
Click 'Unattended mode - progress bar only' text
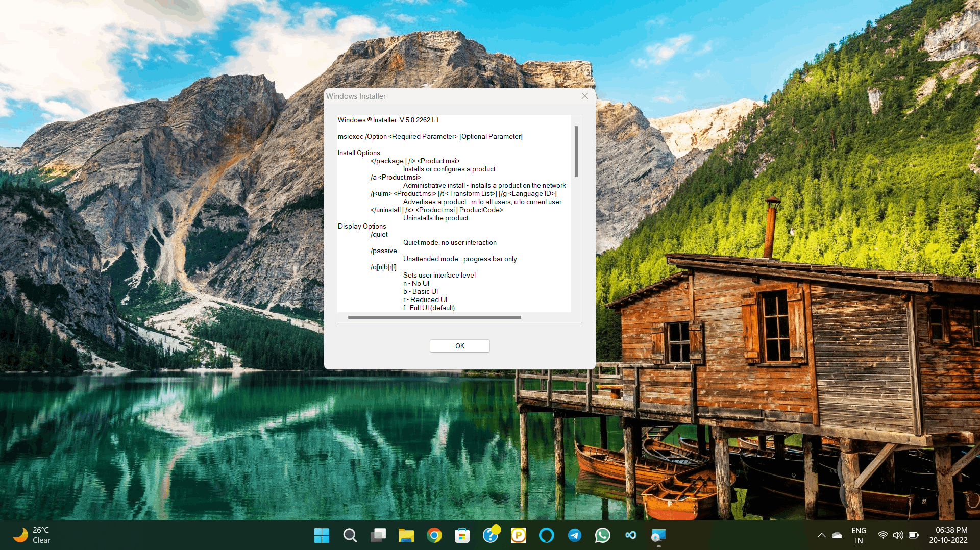coord(460,259)
